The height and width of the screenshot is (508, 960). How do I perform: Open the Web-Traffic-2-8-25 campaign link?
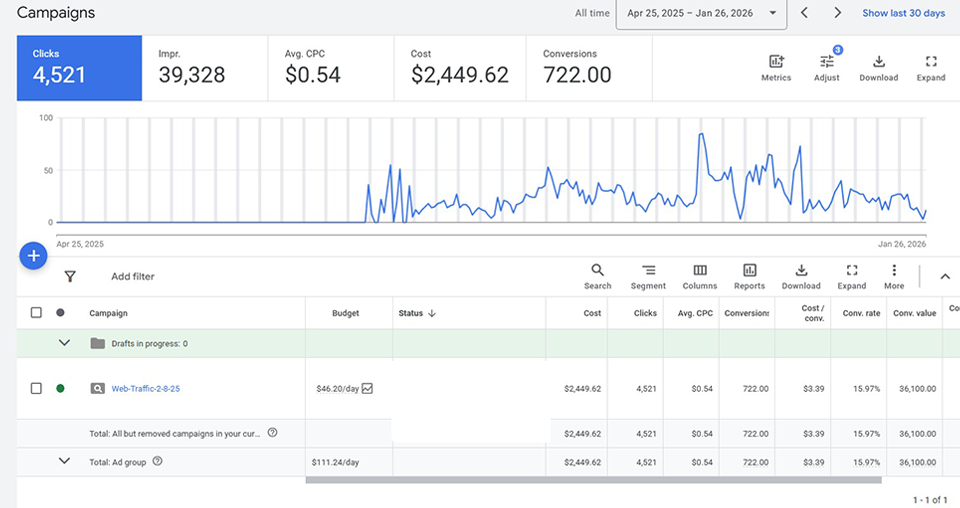point(146,389)
